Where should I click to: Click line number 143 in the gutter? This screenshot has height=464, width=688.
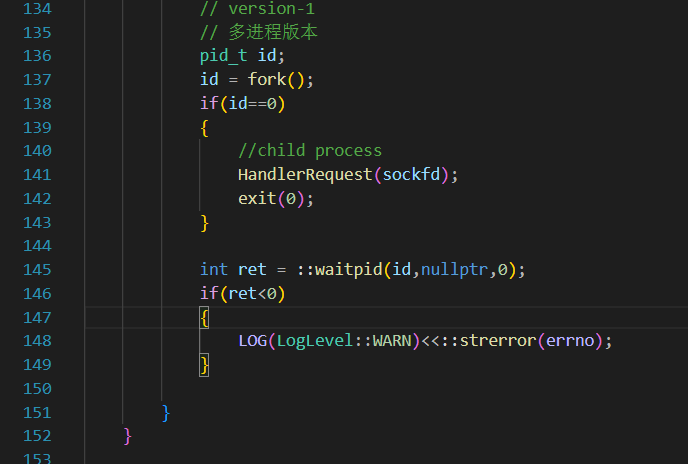(x=37, y=222)
